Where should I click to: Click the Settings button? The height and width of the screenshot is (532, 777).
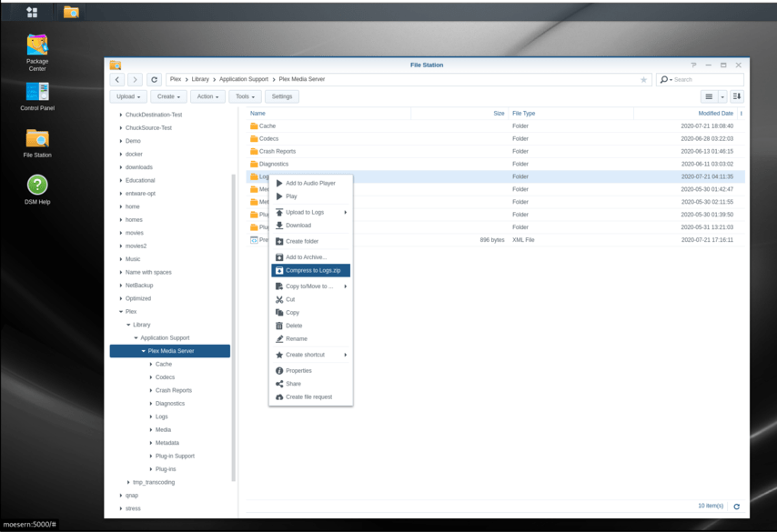281,96
